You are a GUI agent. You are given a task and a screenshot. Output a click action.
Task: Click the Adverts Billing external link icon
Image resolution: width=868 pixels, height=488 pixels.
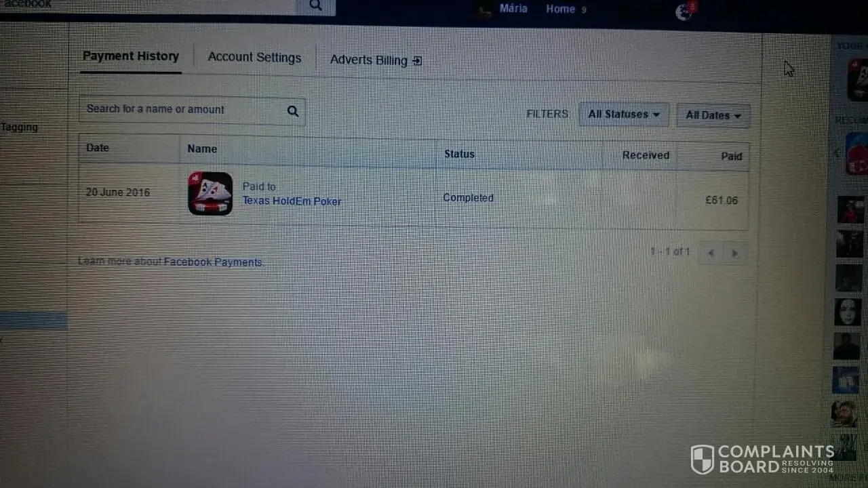(417, 61)
